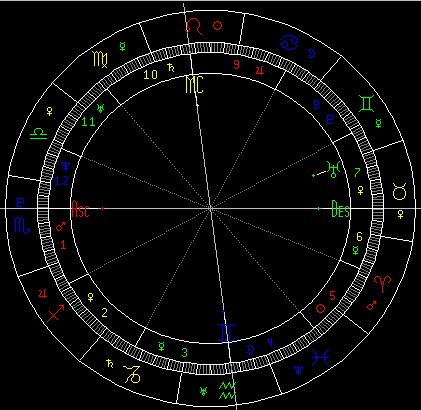Click the large green Uranus glyph

tap(333, 170)
